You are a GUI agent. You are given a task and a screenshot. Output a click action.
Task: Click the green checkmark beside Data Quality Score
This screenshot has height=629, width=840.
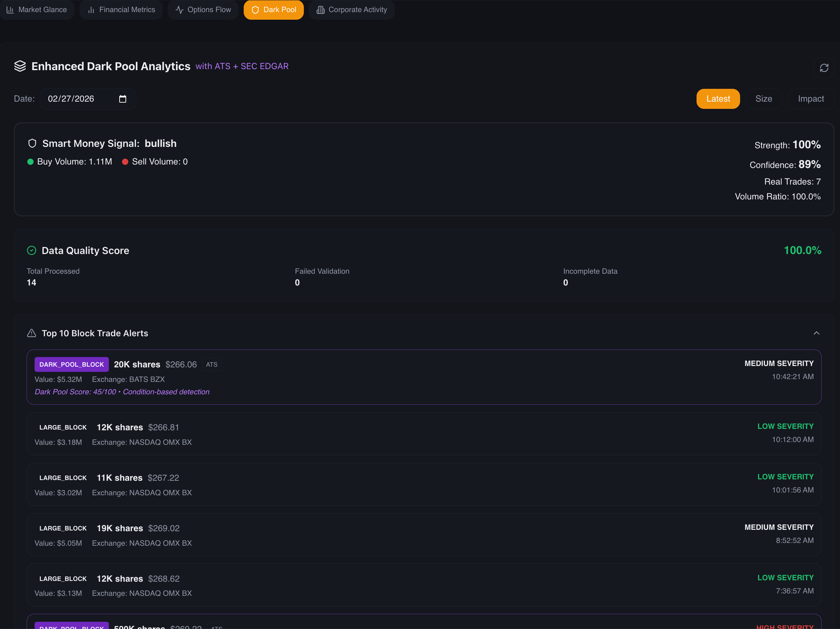point(31,250)
